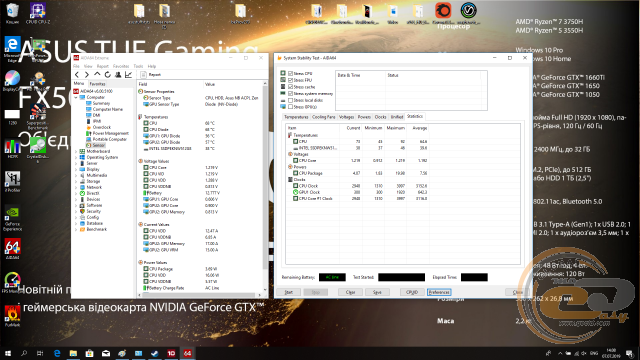640x360 pixels.
Task: Click the Save button in Stability Test
Action: click(377, 292)
